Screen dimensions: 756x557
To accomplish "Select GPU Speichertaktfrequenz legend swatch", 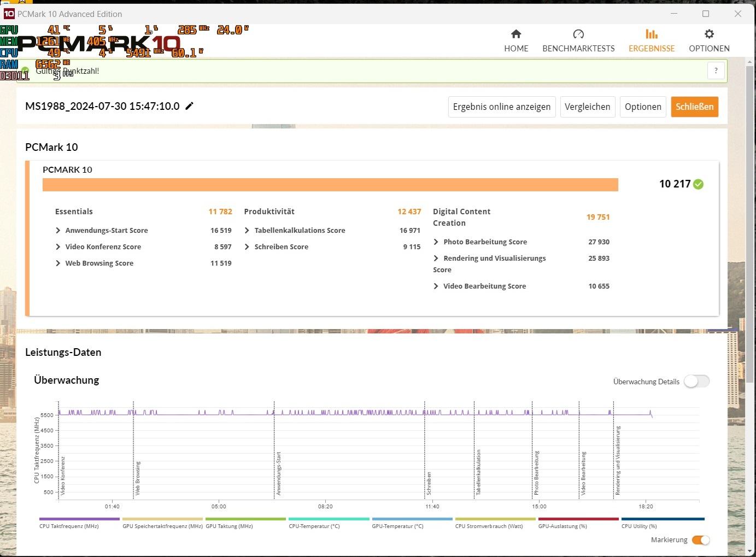I will click(x=162, y=519).
